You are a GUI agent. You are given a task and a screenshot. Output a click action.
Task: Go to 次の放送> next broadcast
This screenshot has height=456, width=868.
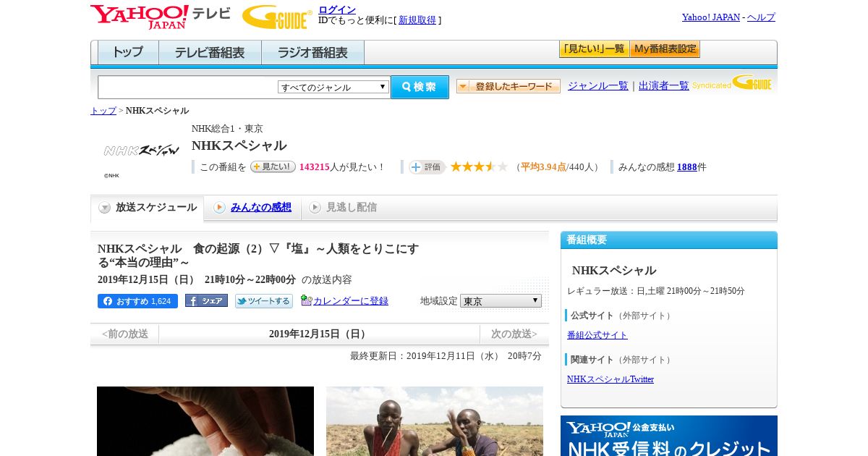tap(514, 334)
